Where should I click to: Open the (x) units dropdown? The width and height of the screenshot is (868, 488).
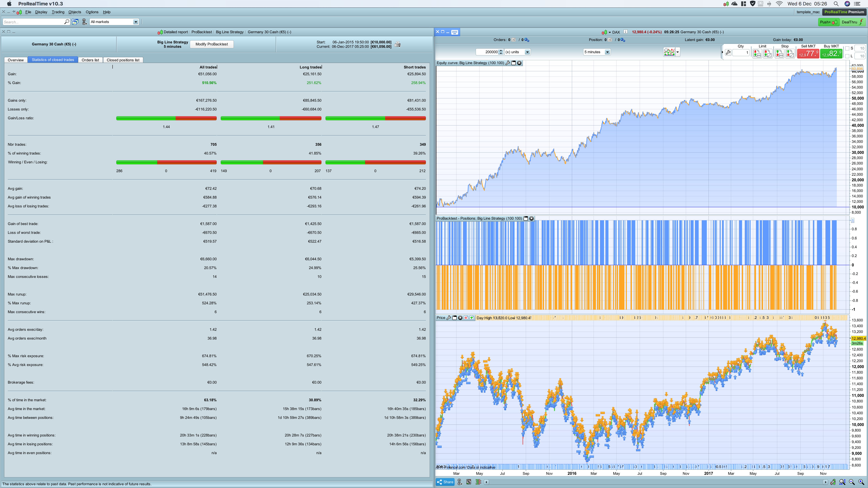point(527,52)
